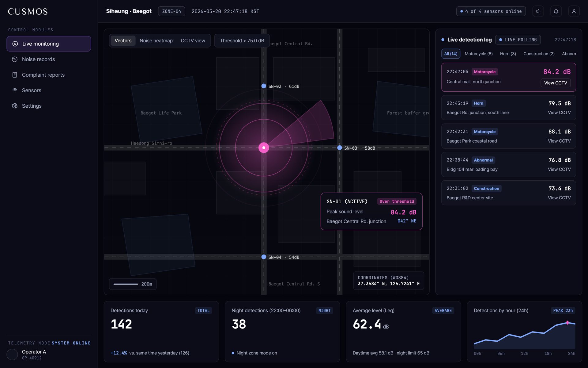Click the speaker sound icon in header
The height and width of the screenshot is (368, 588).
point(538,11)
